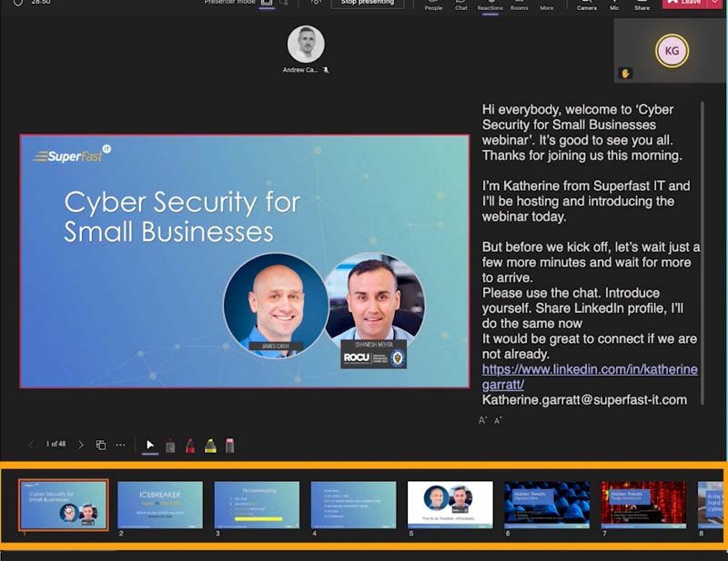The width and height of the screenshot is (728, 561).
Task: Open Katherine Garratt LinkedIn link in notes
Action: 590,376
